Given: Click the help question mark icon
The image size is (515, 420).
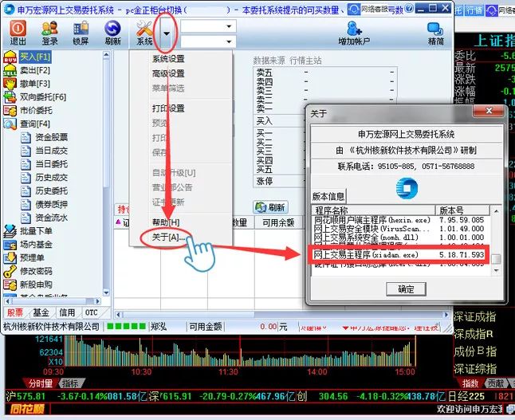Looking at the screenshot, I should [x=409, y=8].
